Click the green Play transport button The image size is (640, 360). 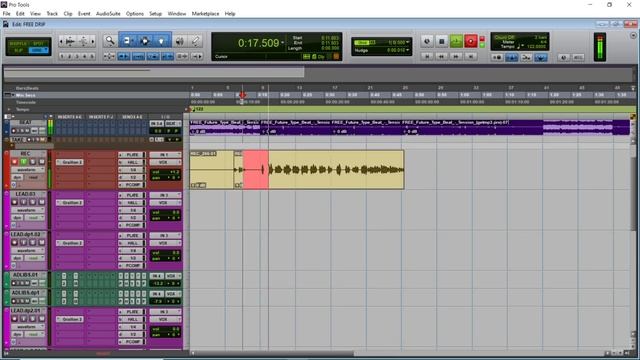point(456,41)
